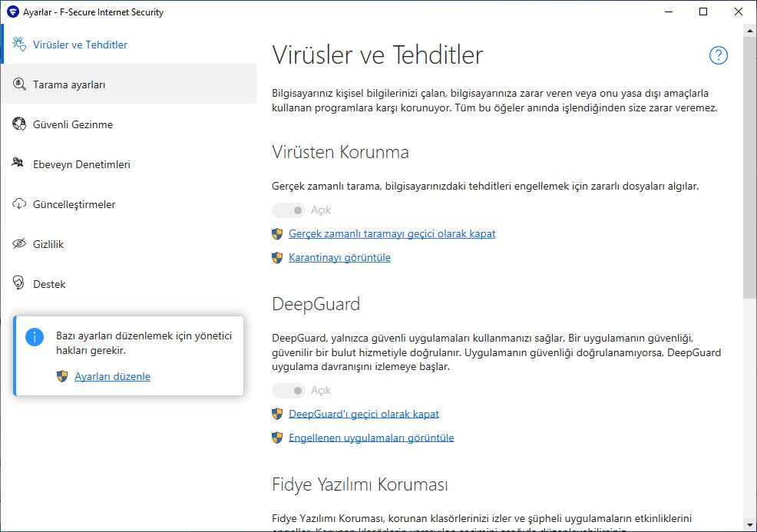757x532 pixels.
Task: Click the Virüsler ve Tehditler bug icon
Action: 19,44
